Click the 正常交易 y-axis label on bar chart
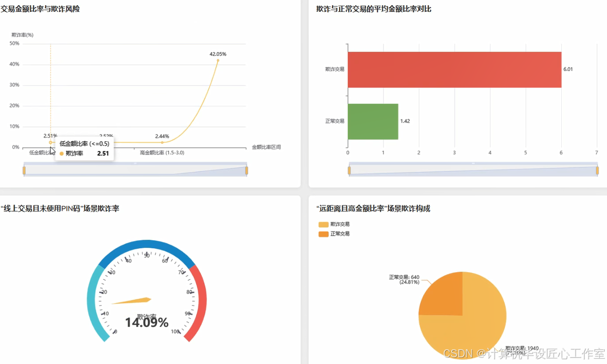Image resolution: width=607 pixels, height=364 pixels. (x=334, y=121)
